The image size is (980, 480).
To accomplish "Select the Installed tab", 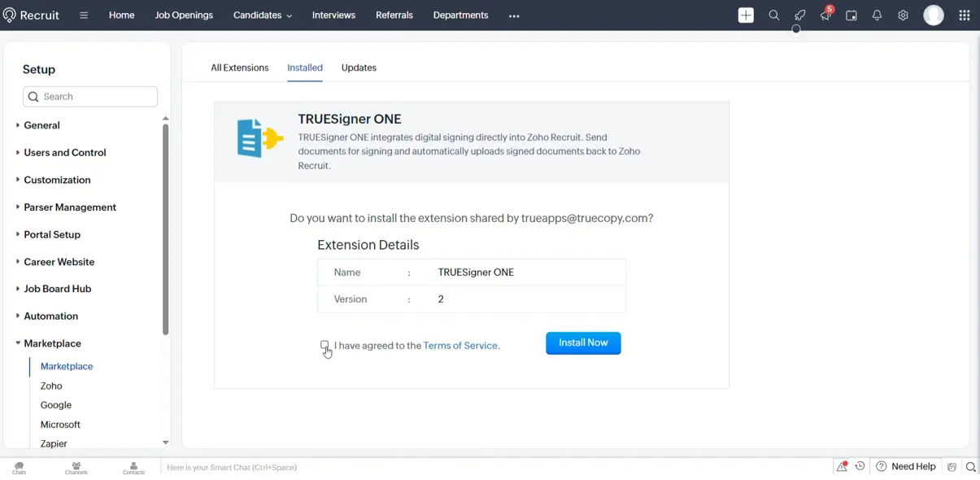I will [305, 68].
